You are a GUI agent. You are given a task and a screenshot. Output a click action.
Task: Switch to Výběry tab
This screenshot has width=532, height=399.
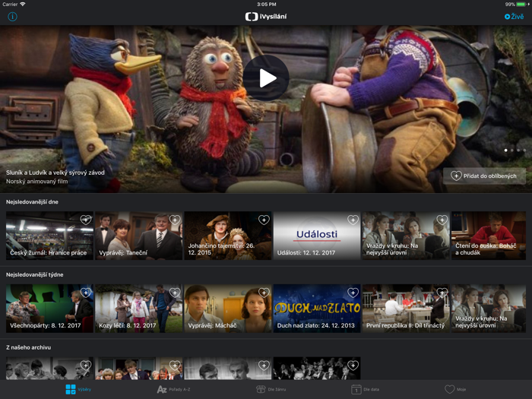pos(78,389)
